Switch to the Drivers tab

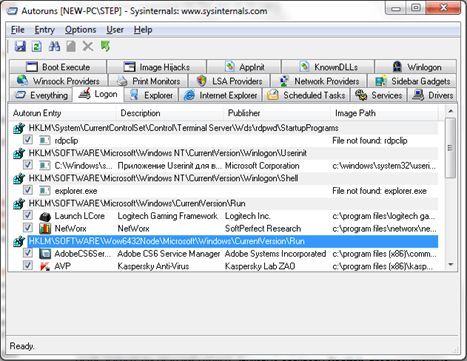pyautogui.click(x=432, y=95)
